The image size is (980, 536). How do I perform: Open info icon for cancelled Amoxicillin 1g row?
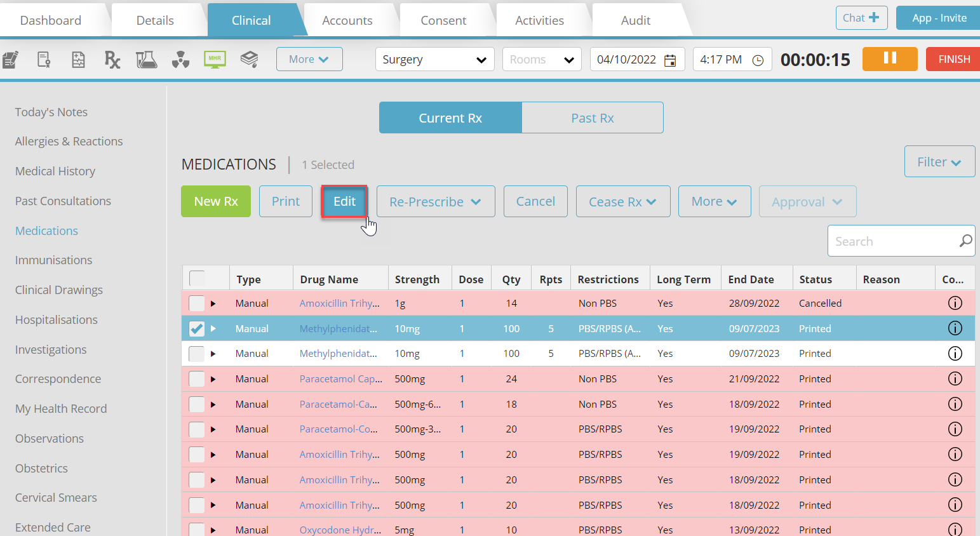955,303
